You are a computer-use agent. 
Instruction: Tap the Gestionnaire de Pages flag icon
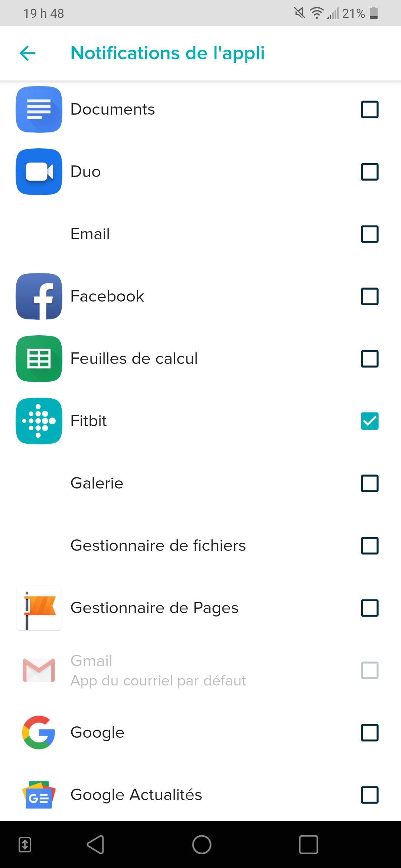coord(39,608)
